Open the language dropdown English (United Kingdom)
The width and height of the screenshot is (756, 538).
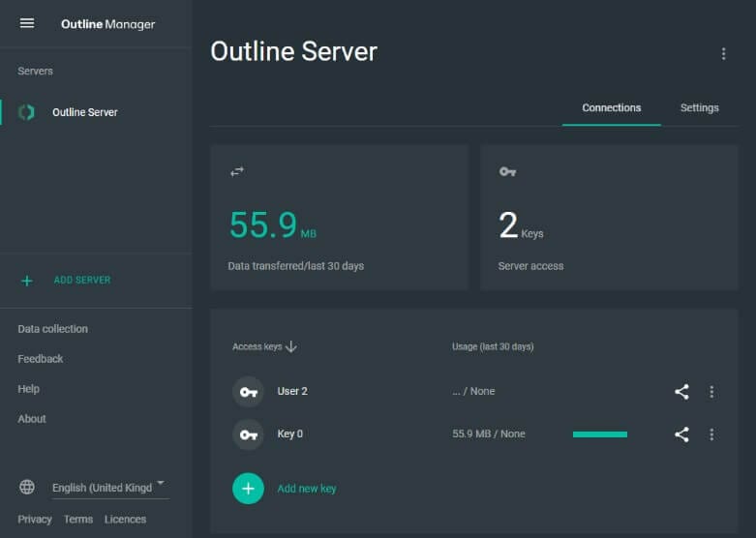tap(110, 488)
